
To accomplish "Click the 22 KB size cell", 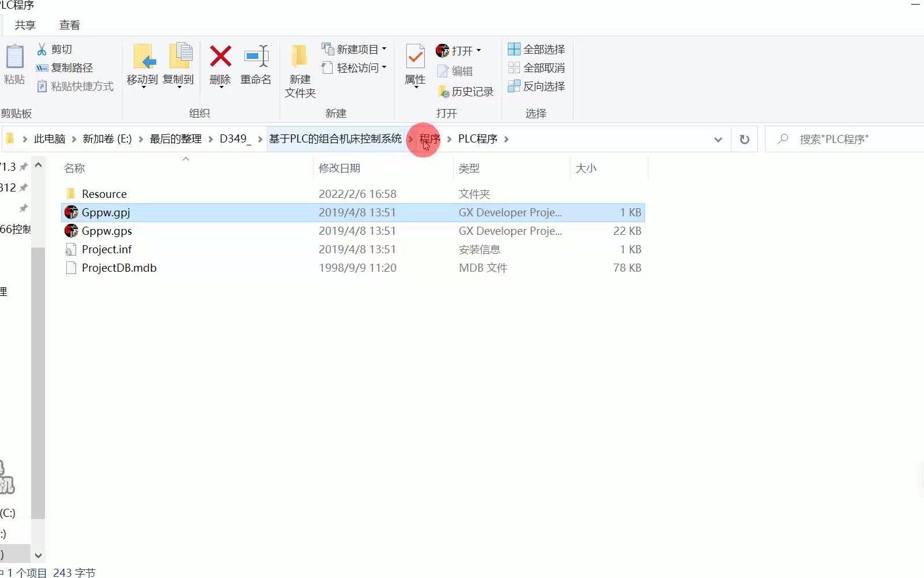I will 627,231.
